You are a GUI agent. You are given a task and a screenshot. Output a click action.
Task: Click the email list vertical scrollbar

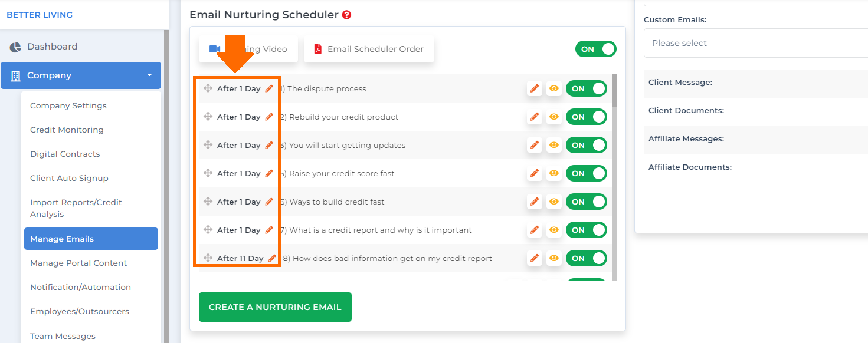coord(614,177)
